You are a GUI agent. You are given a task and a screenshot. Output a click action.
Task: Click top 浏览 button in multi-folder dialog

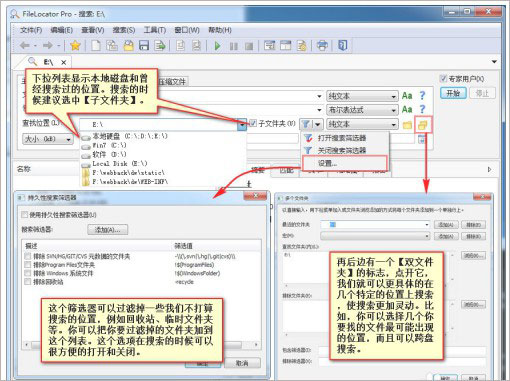473,256
